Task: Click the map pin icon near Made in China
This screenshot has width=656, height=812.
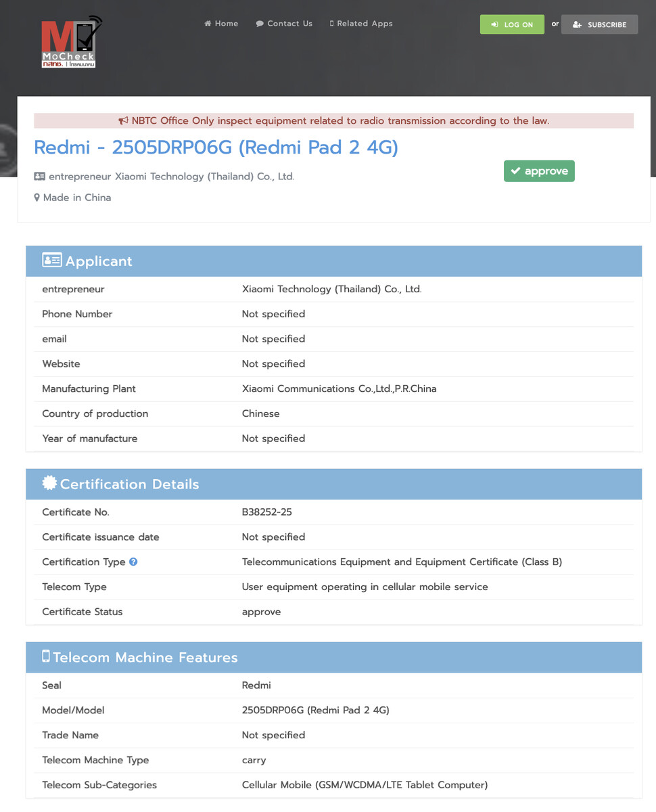Action: (37, 198)
